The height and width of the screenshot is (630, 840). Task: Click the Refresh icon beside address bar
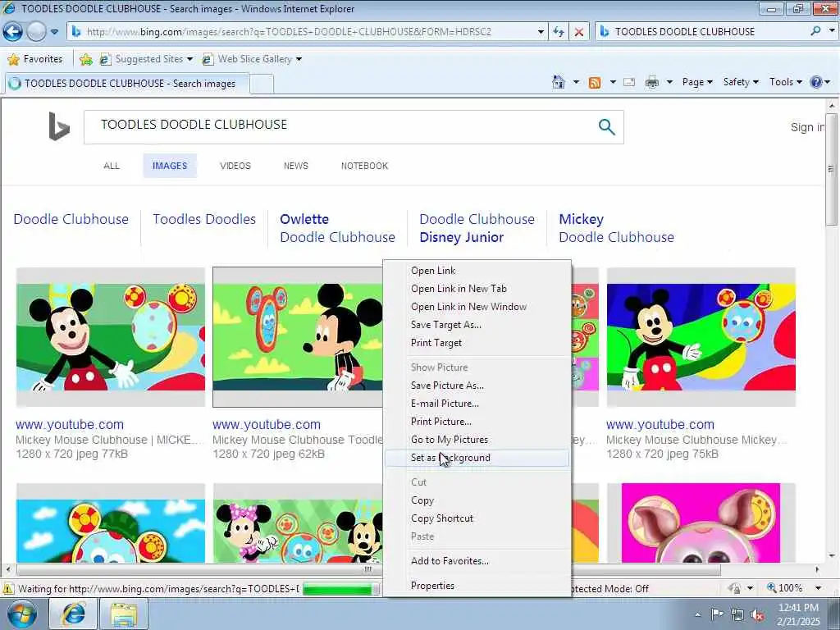[x=559, y=32]
